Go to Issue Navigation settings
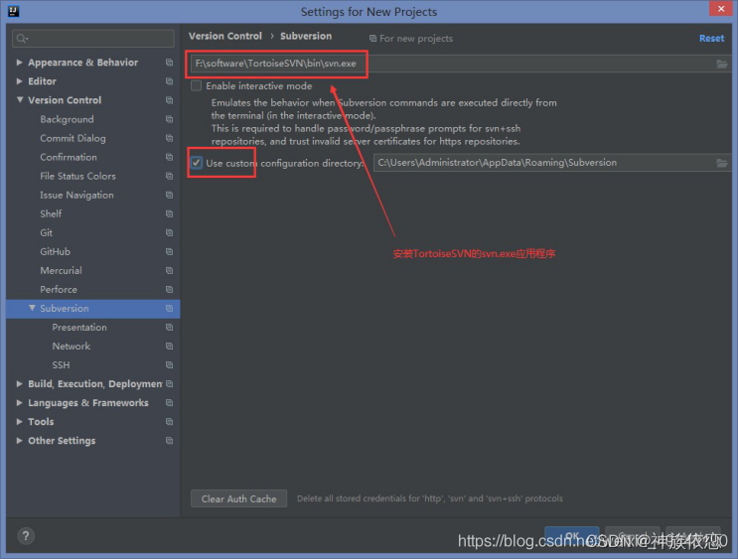This screenshot has width=738, height=560. point(76,195)
